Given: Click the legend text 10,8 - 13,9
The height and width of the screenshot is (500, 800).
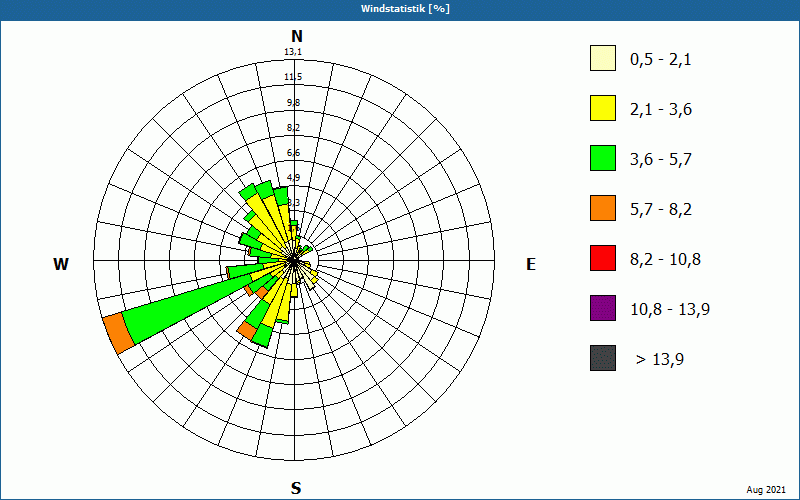Looking at the screenshot, I should pos(670,310).
